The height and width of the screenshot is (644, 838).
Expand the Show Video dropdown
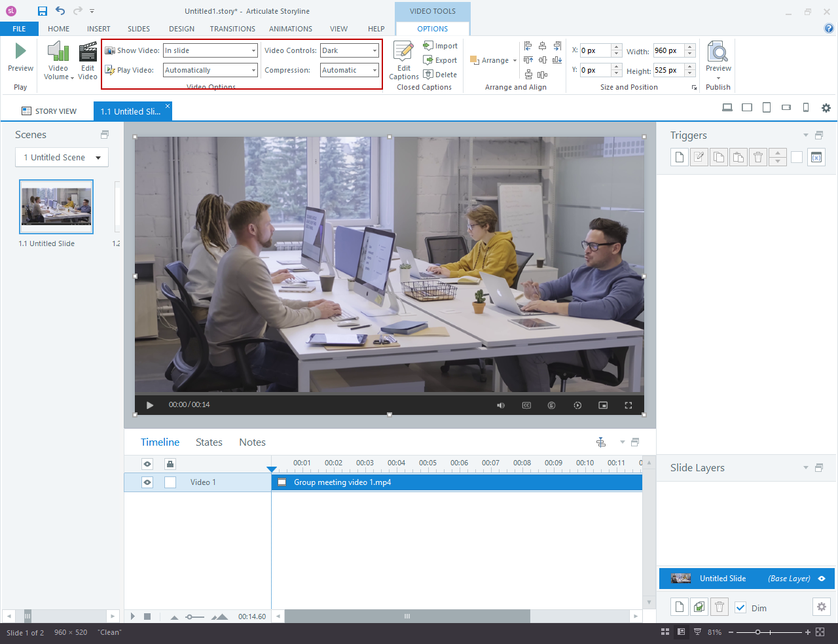(x=211, y=50)
